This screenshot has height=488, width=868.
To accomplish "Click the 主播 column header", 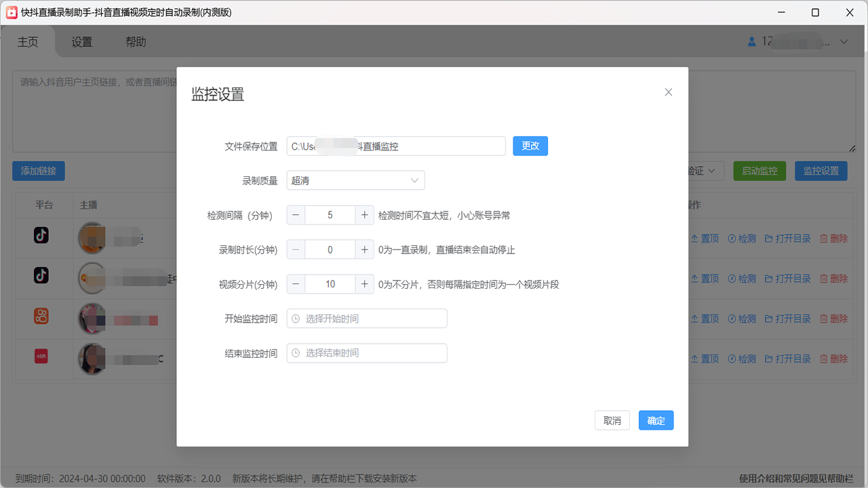I will [x=89, y=205].
